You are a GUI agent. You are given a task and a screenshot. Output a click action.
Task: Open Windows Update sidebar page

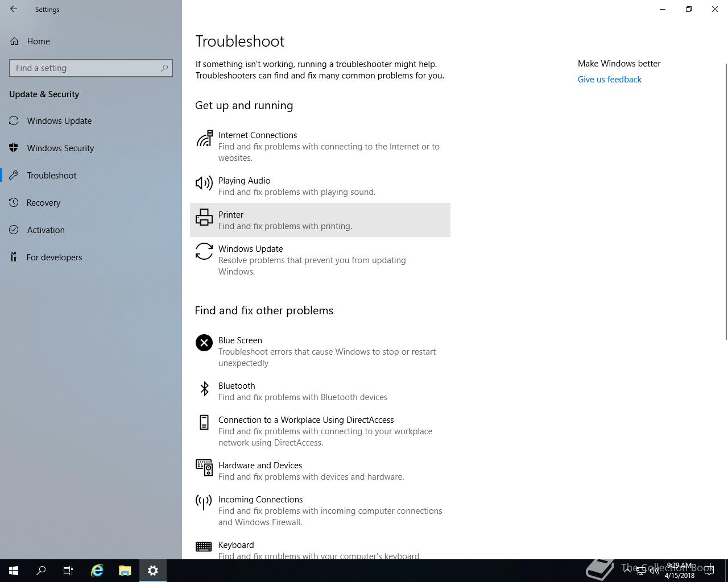tap(91, 121)
